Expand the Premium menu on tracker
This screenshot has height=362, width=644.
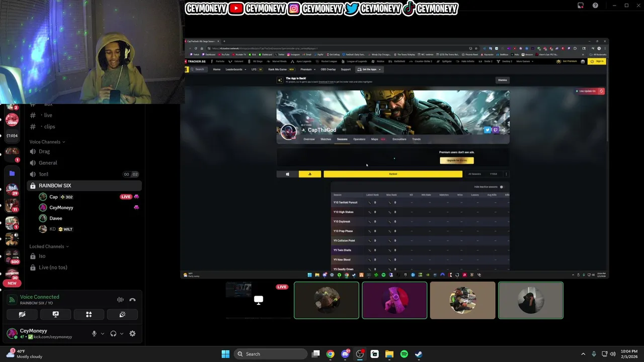pos(307,69)
